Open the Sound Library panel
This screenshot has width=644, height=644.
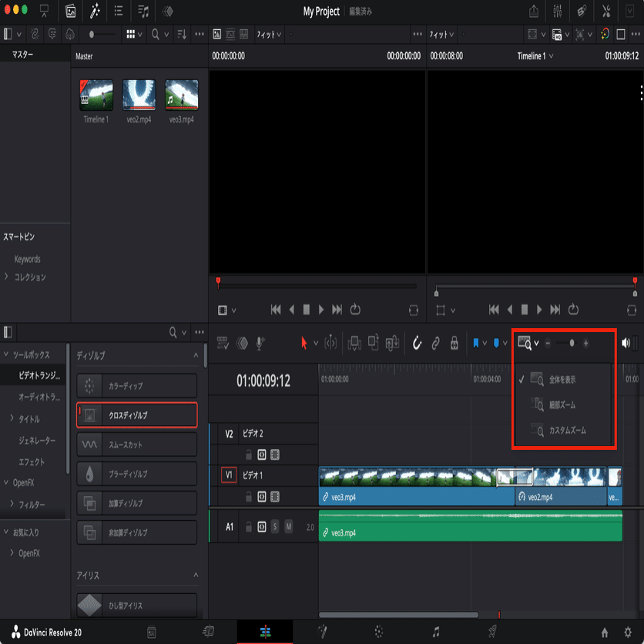(x=143, y=12)
